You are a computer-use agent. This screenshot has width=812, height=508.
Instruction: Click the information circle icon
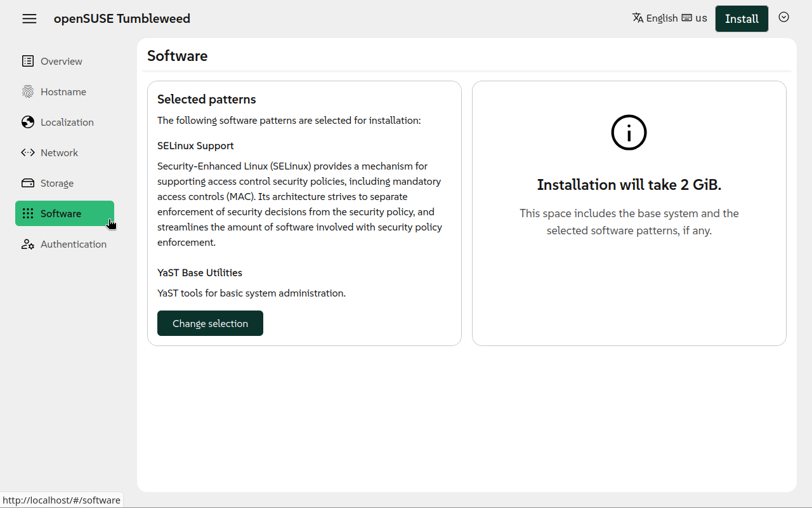629,133
